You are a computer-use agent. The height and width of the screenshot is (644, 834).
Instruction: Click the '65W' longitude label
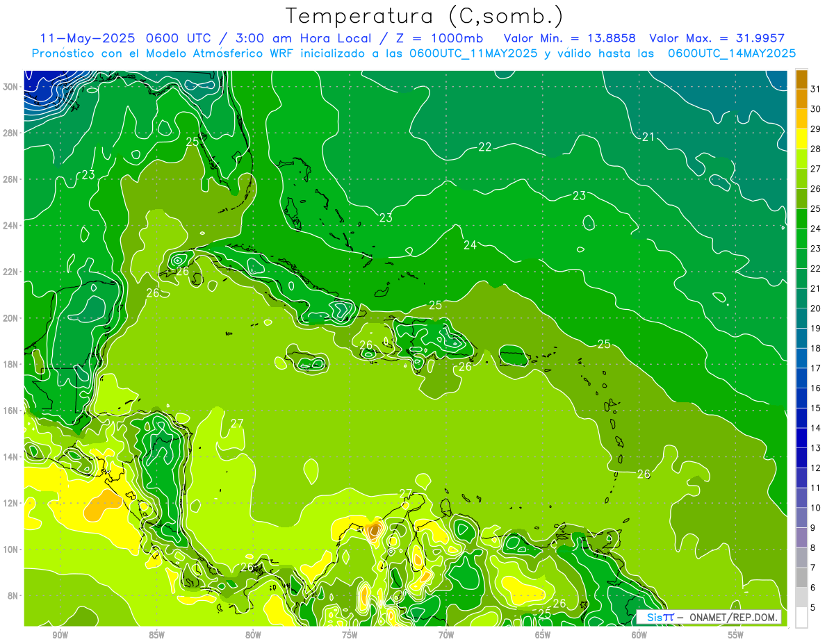point(543,635)
